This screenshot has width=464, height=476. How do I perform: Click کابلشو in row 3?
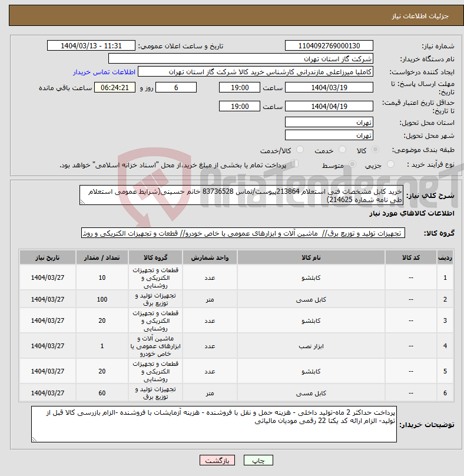click(x=311, y=321)
